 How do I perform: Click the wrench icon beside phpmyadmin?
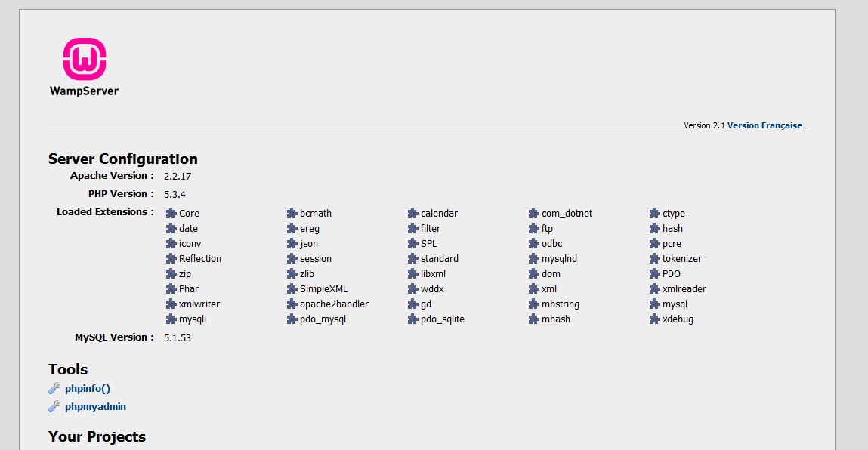tap(54, 407)
